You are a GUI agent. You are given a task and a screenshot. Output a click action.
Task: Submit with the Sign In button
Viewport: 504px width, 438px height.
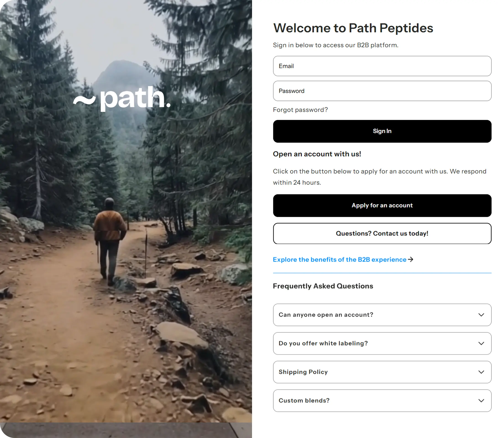click(x=382, y=131)
